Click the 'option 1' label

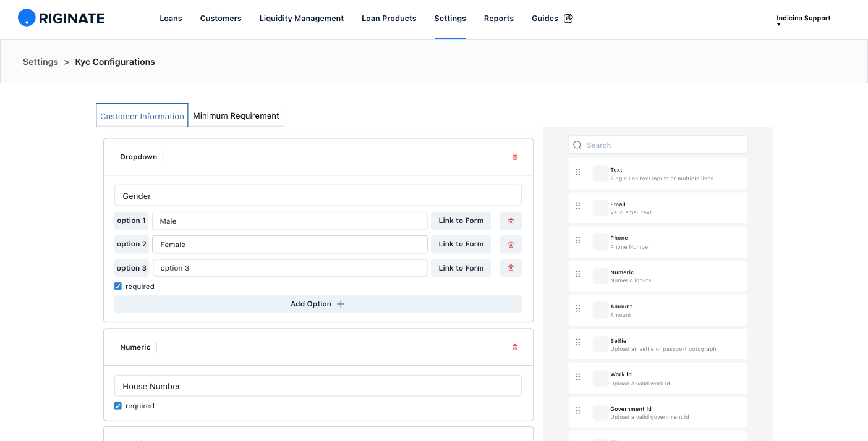[x=132, y=220]
